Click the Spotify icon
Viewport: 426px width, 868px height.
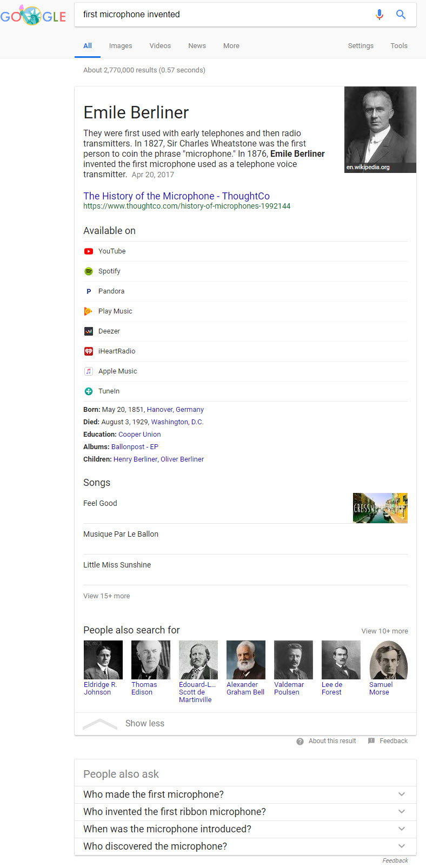pos(89,271)
